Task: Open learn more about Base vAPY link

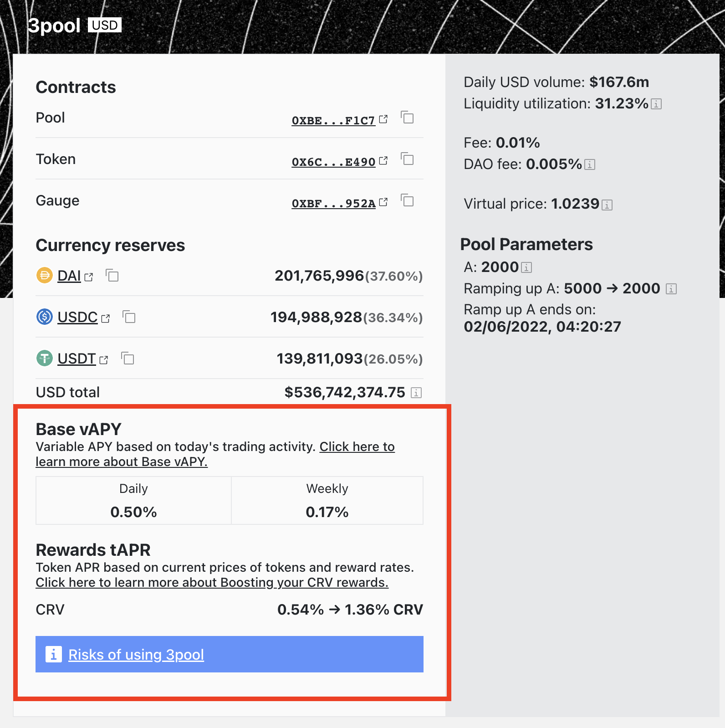Action: click(x=215, y=454)
